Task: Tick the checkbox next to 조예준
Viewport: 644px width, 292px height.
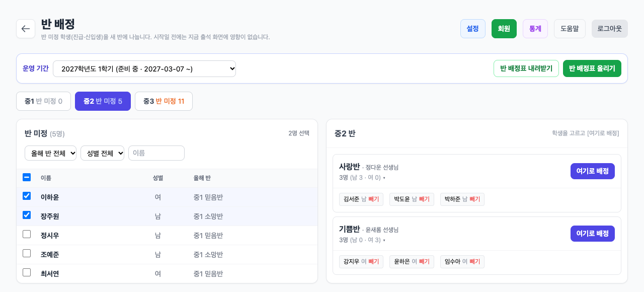Action: [x=27, y=254]
